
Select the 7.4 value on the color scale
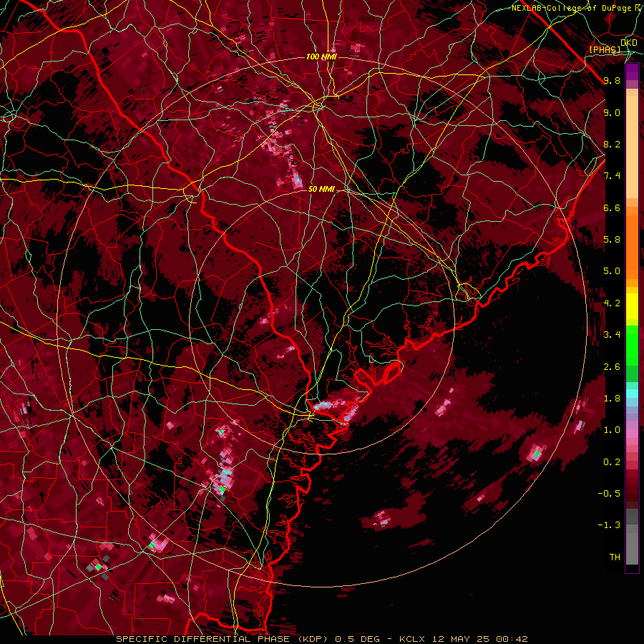pos(612,176)
